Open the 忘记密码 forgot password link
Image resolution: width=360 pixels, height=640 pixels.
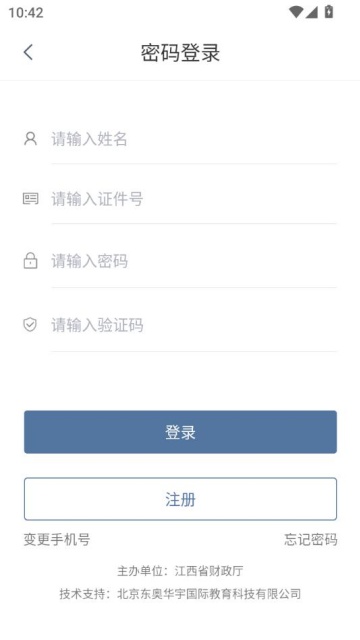[x=311, y=540]
